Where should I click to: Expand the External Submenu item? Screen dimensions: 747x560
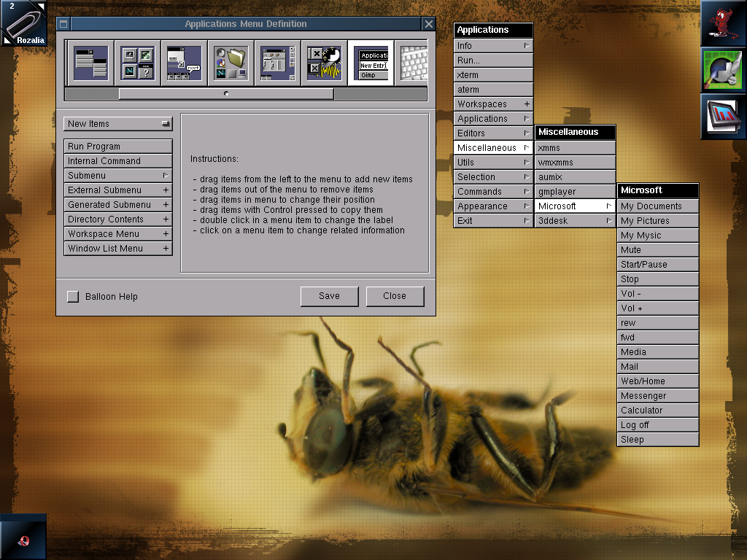[118, 190]
